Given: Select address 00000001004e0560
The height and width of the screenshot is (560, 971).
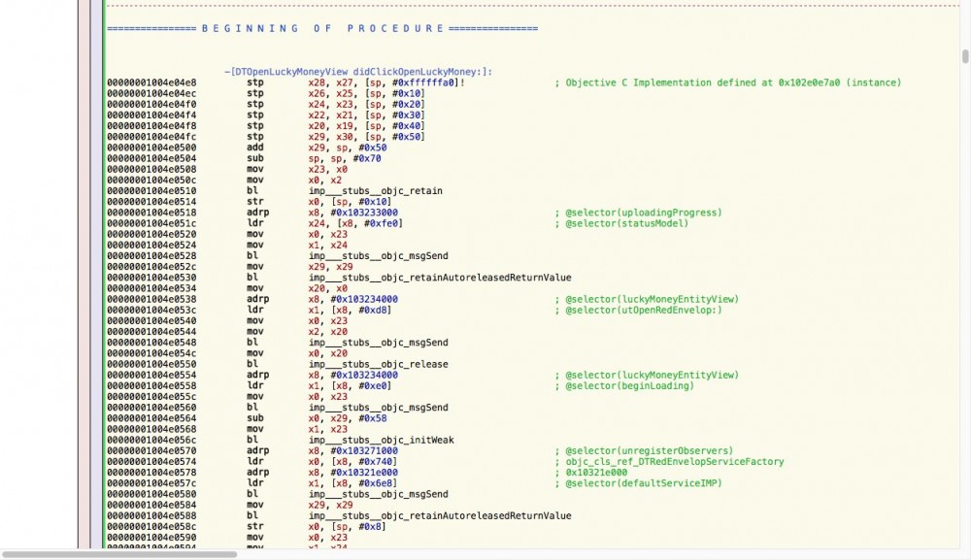Looking at the screenshot, I should tap(151, 408).
